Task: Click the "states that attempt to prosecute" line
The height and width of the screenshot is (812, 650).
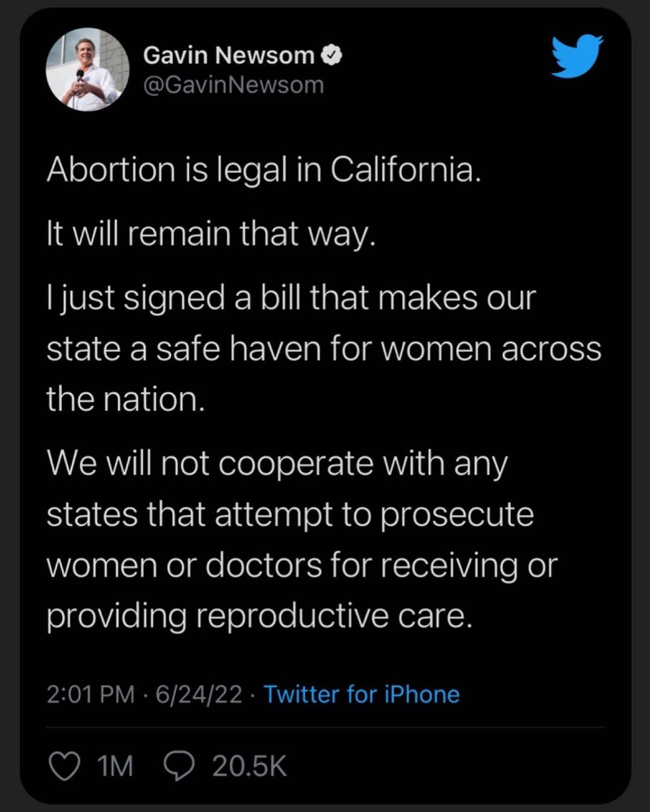Action: 290,514
